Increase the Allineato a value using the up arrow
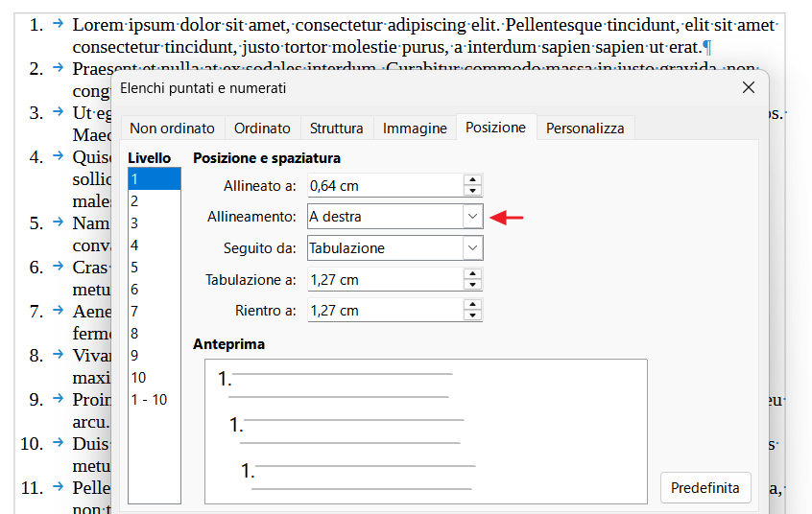This screenshot has width=812, height=514. 472,180
